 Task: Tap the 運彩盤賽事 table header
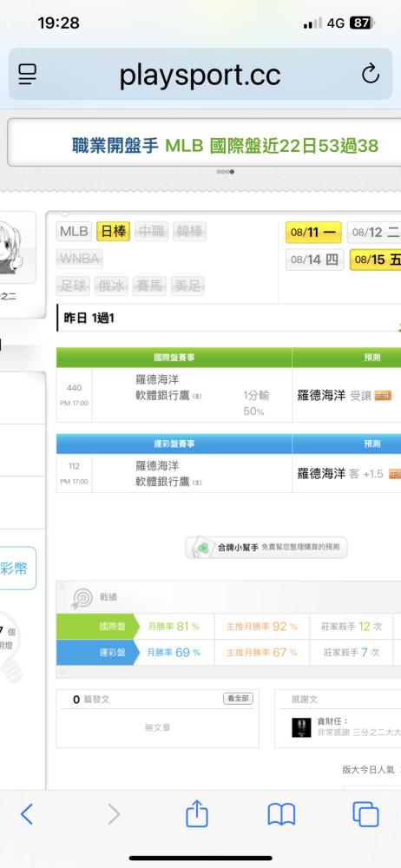pyautogui.click(x=174, y=444)
